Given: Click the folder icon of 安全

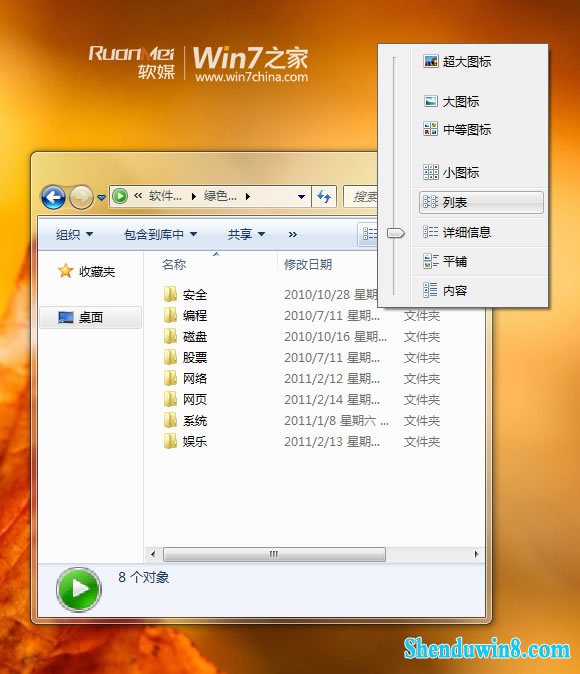Looking at the screenshot, I should tap(170, 294).
